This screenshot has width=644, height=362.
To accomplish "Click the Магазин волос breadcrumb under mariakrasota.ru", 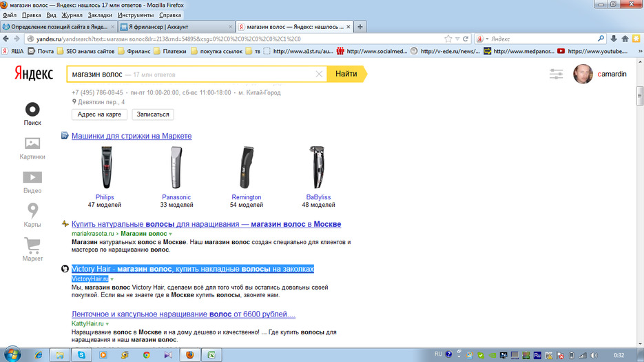I will [x=144, y=234].
